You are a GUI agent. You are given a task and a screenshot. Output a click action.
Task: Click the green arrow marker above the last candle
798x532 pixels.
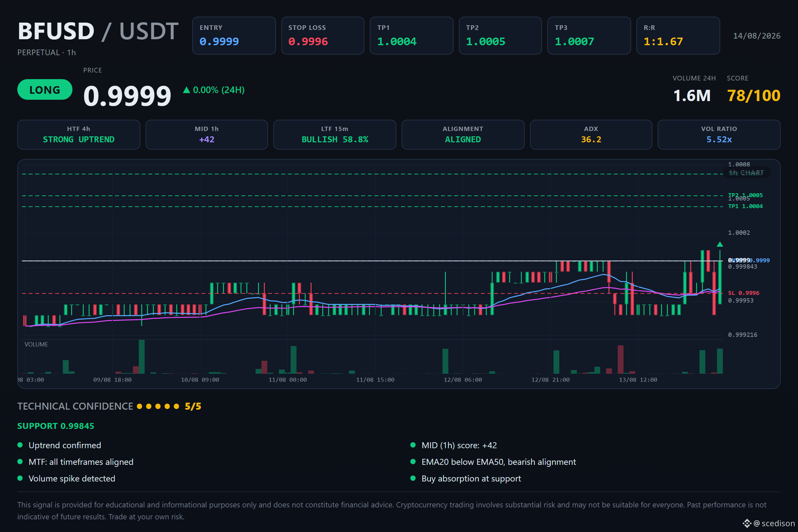tap(720, 244)
